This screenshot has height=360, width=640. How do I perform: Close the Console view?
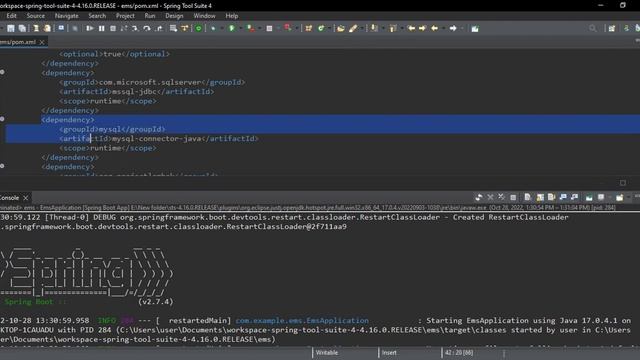point(26,198)
